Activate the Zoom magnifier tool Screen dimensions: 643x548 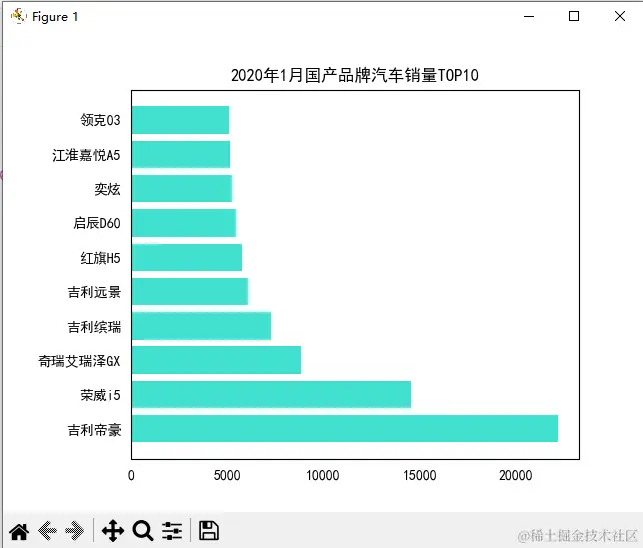(143, 530)
